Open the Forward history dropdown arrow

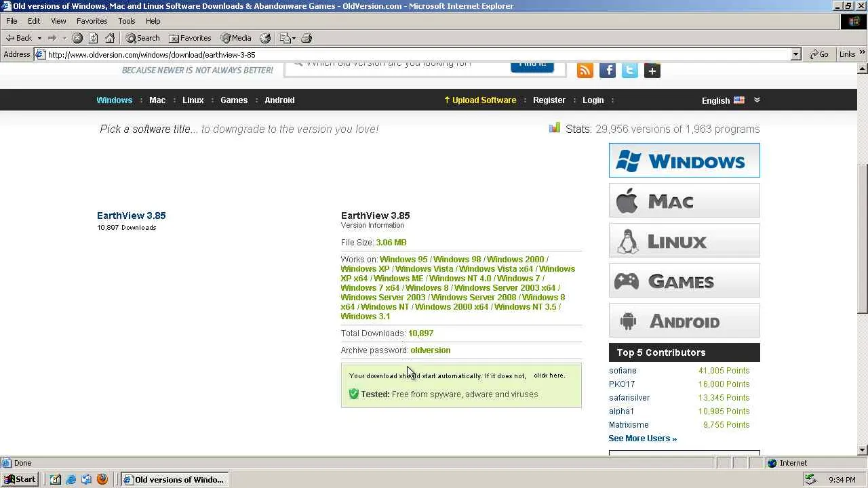pos(64,38)
